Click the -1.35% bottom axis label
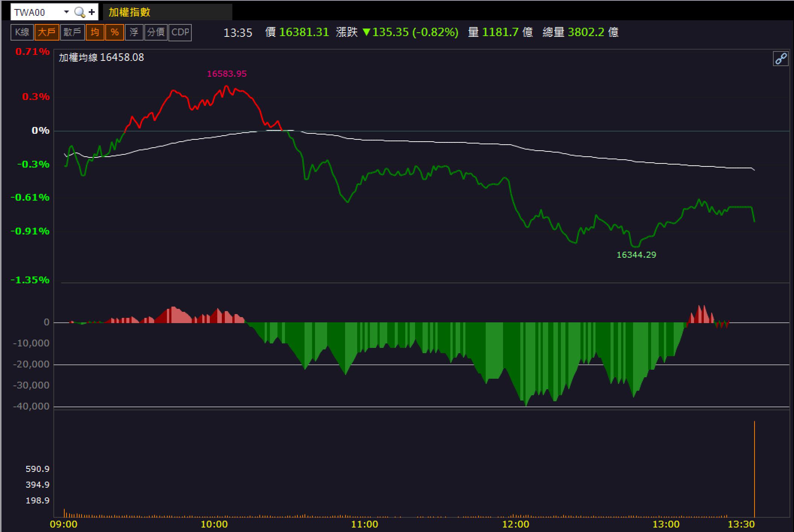The width and height of the screenshot is (794, 532). pos(30,280)
